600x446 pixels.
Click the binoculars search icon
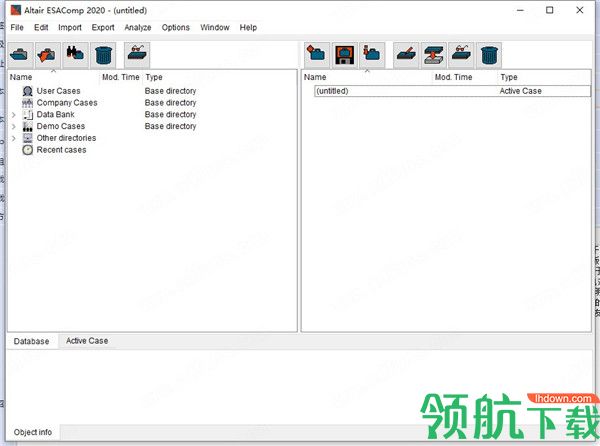point(75,55)
